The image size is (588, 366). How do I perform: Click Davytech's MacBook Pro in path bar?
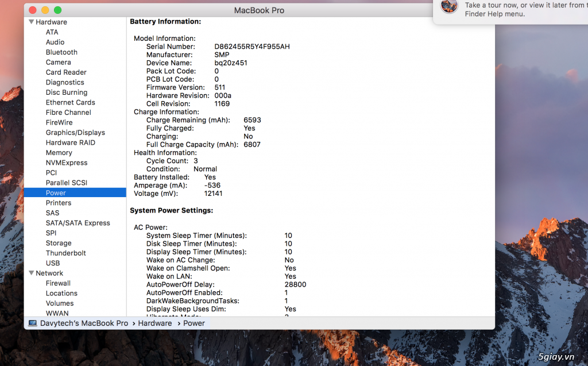(84, 323)
